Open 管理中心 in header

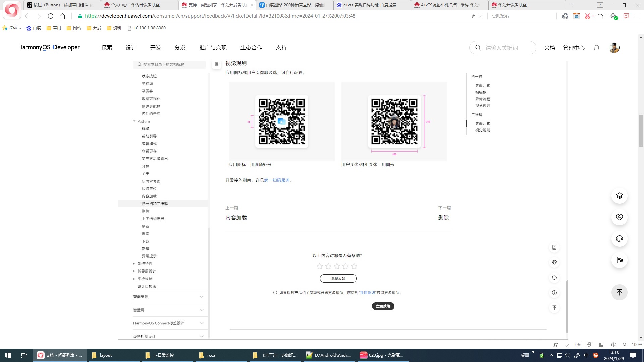click(574, 48)
